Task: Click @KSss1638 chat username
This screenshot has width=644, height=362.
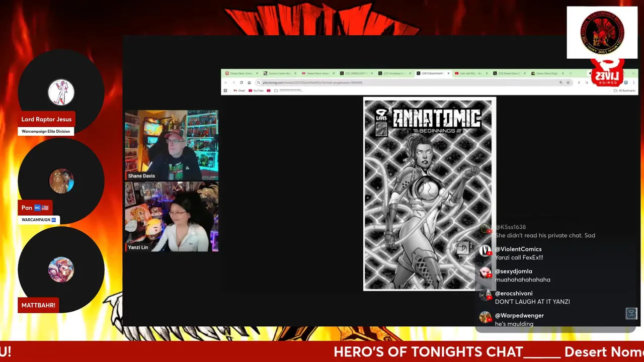Action: (x=511, y=227)
